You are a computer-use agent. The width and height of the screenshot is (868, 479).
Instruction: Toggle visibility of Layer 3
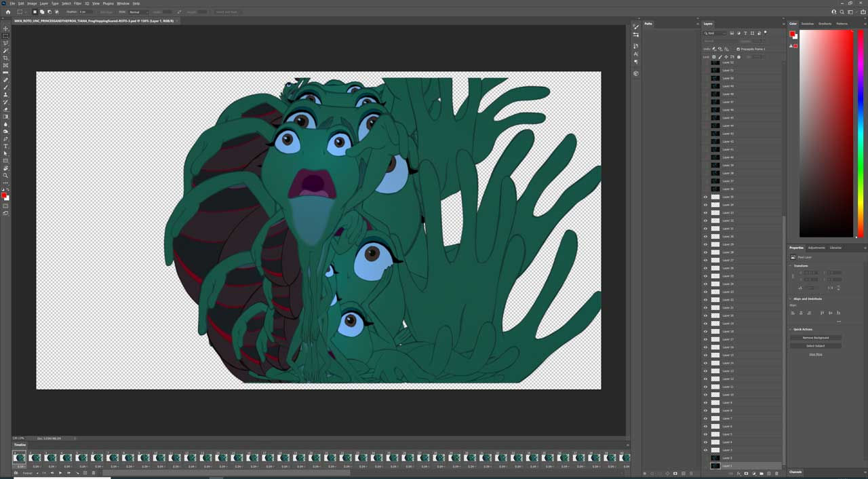(x=705, y=450)
